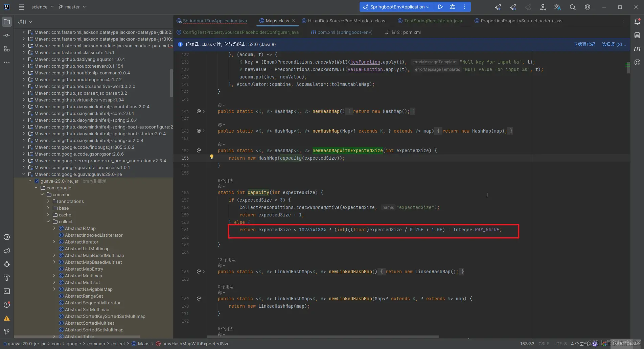Collapse the guava:29.0-jre Maven library
This screenshot has height=349, width=644.
coord(24,174)
